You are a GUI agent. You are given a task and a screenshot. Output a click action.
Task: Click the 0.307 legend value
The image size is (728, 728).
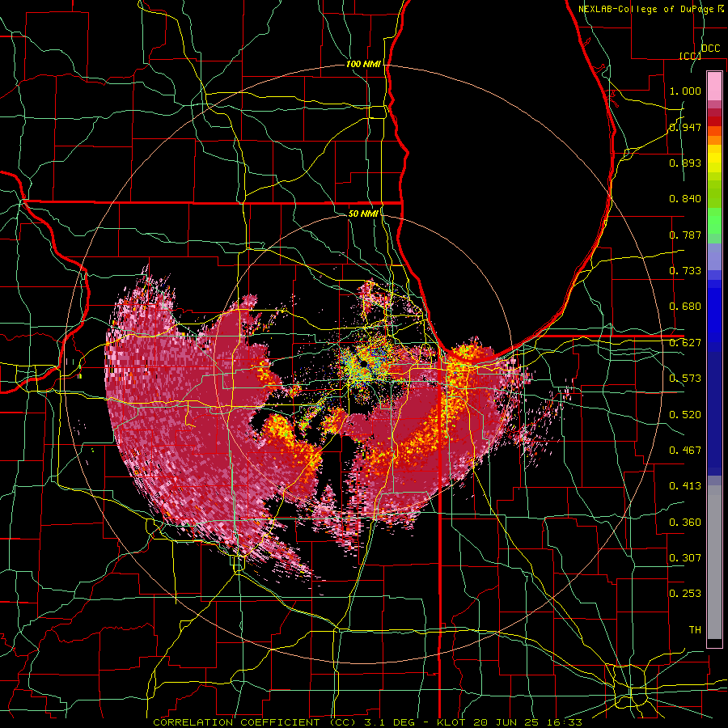click(x=685, y=557)
